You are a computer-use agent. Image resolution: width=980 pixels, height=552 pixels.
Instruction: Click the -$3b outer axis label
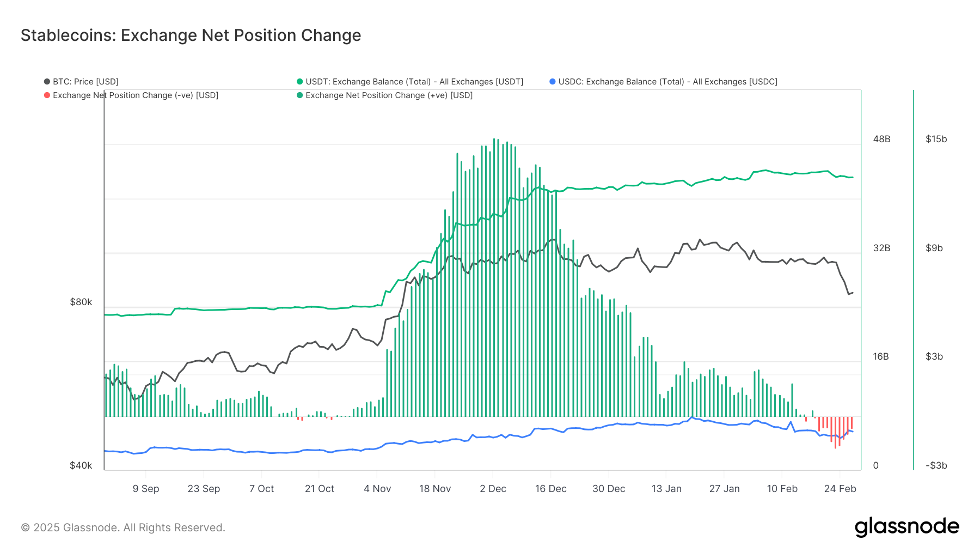coord(936,465)
